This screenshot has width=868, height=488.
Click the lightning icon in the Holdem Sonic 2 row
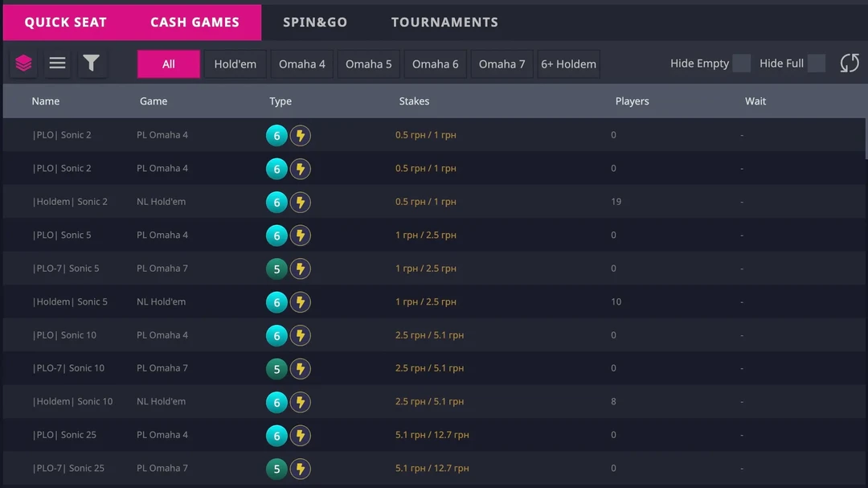(301, 203)
